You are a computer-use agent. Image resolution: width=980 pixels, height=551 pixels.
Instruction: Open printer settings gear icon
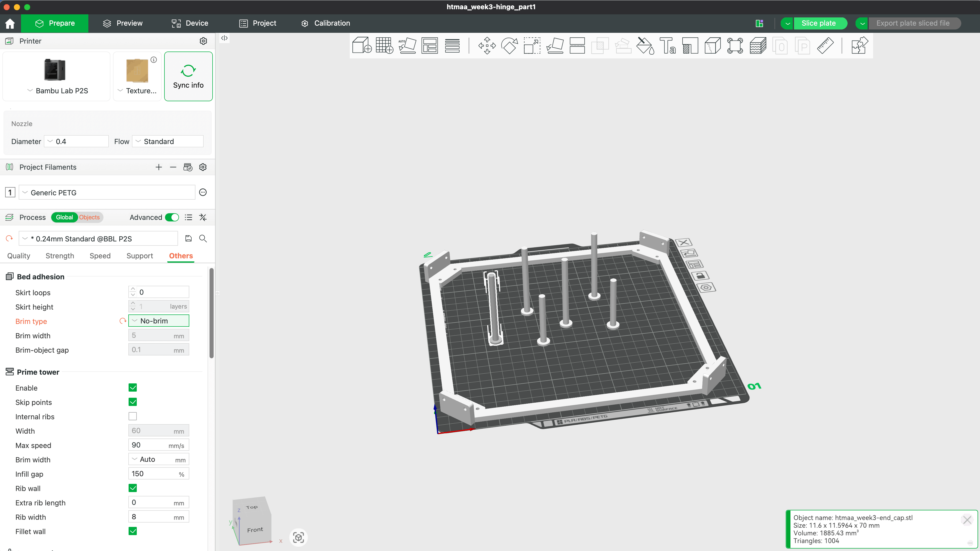204,41
